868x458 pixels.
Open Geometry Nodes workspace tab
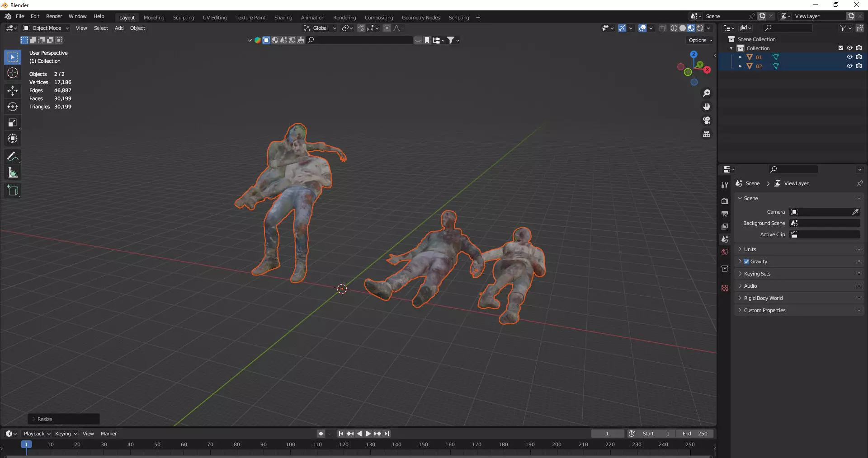pyautogui.click(x=420, y=18)
